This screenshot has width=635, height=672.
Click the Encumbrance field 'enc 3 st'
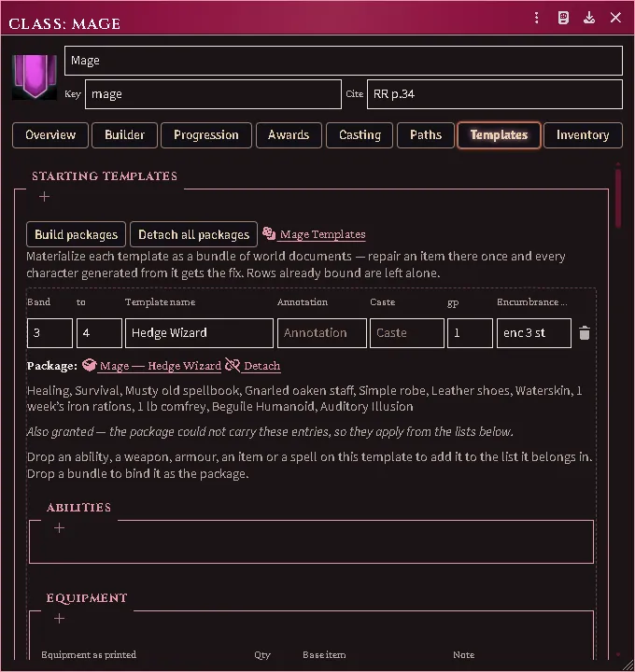534,333
